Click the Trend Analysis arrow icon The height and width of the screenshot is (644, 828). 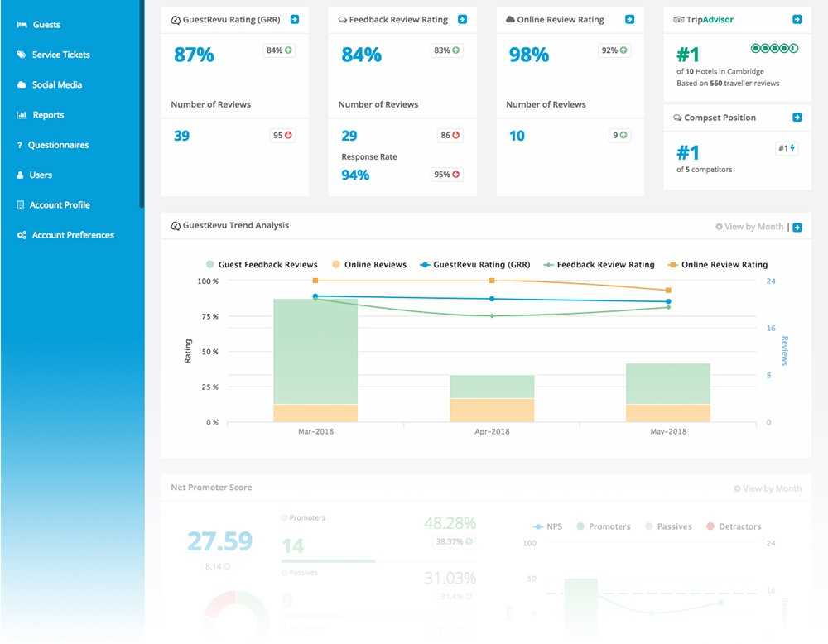point(797,227)
